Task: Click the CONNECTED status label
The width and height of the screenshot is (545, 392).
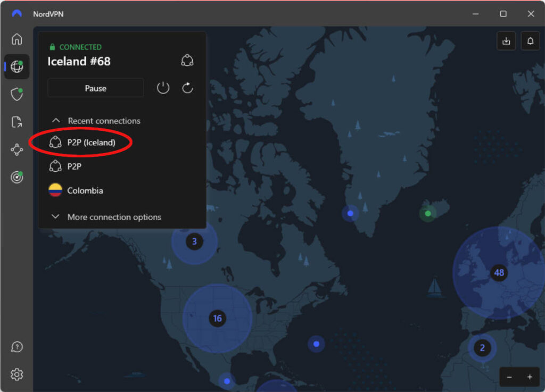Action: pos(80,47)
